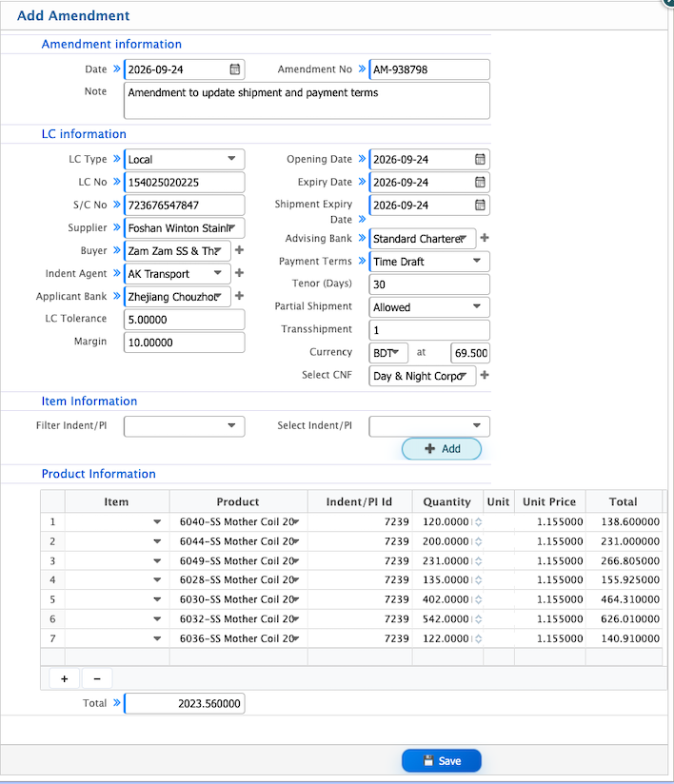Click quantity stepper for 122.0000 row
The width and height of the screenshot is (674, 784).
click(478, 638)
